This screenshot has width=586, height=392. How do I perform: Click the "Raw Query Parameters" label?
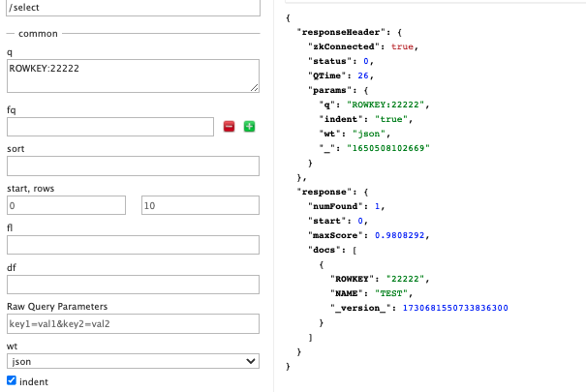tap(57, 307)
